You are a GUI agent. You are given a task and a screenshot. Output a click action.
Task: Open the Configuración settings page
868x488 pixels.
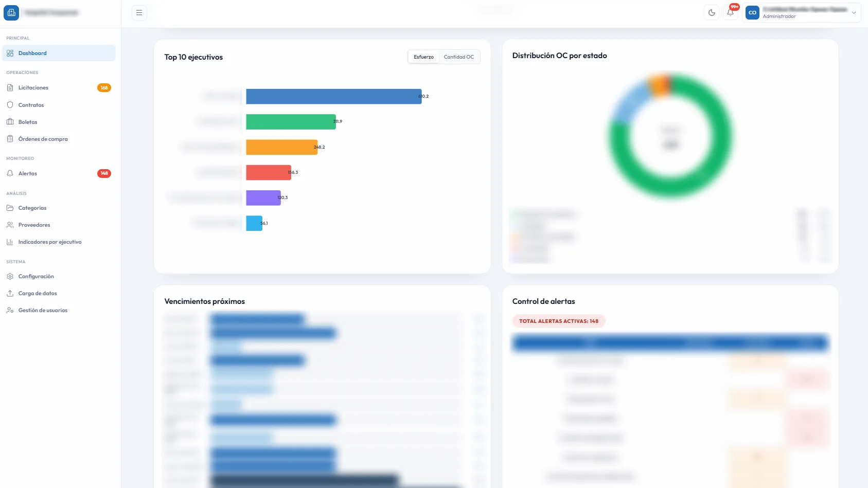coord(36,276)
